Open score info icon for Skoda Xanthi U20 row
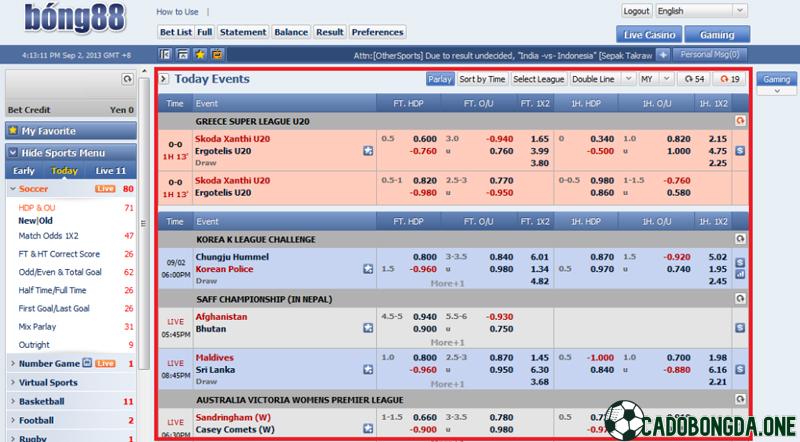Screen dimensions: 800x442 point(740,151)
